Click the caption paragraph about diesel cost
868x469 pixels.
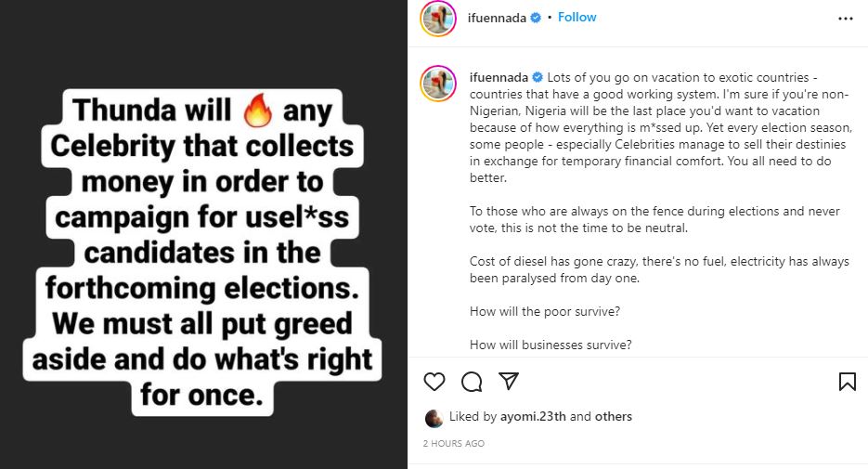point(659,269)
